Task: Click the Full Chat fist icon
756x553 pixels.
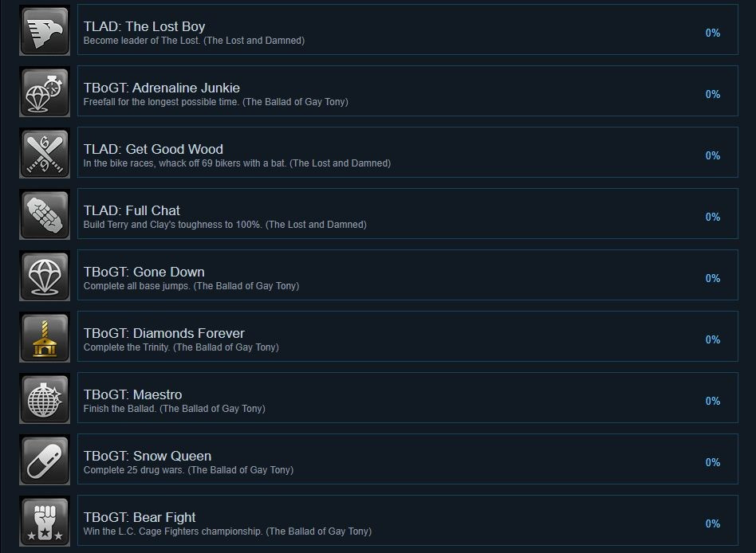Action: tap(45, 214)
